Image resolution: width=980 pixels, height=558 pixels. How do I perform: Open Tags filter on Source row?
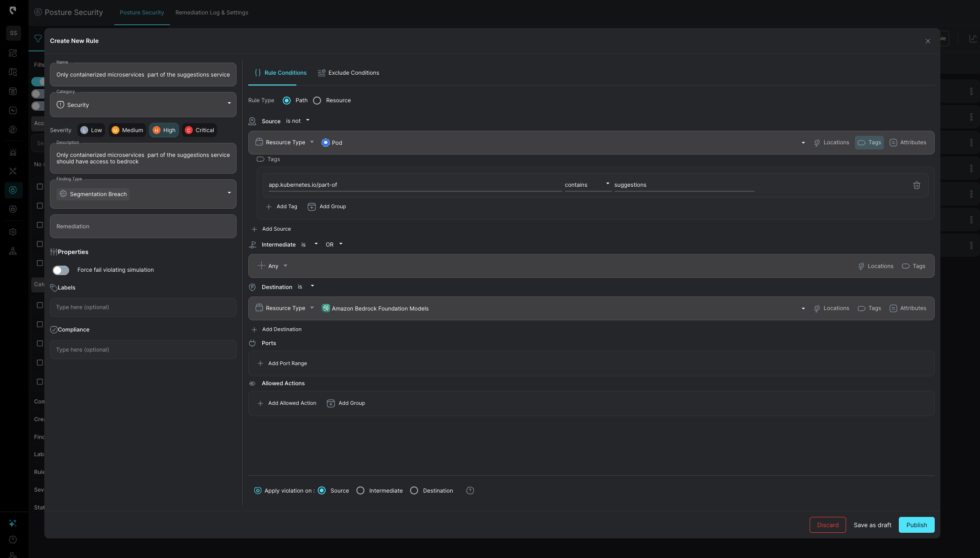coord(869,142)
